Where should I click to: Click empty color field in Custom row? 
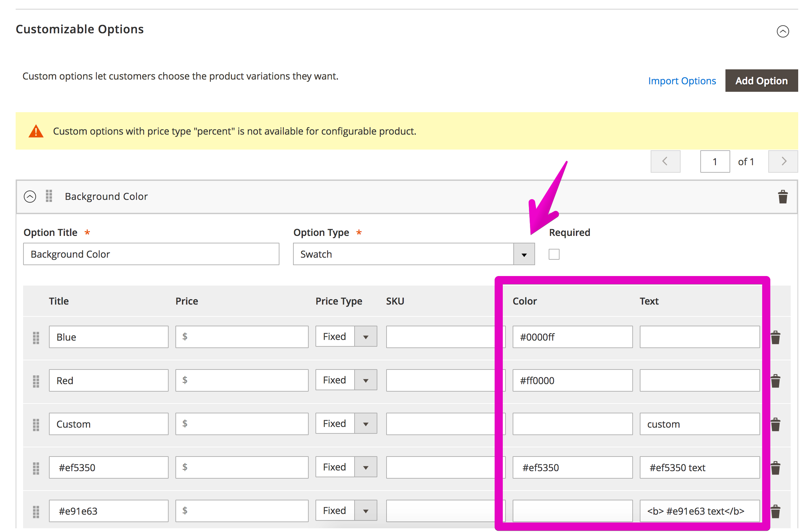pos(573,424)
